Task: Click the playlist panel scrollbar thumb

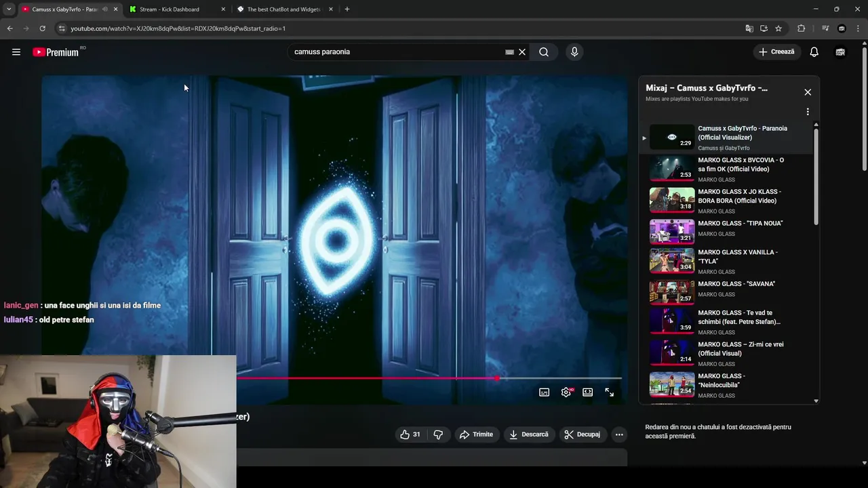Action: tap(816, 176)
